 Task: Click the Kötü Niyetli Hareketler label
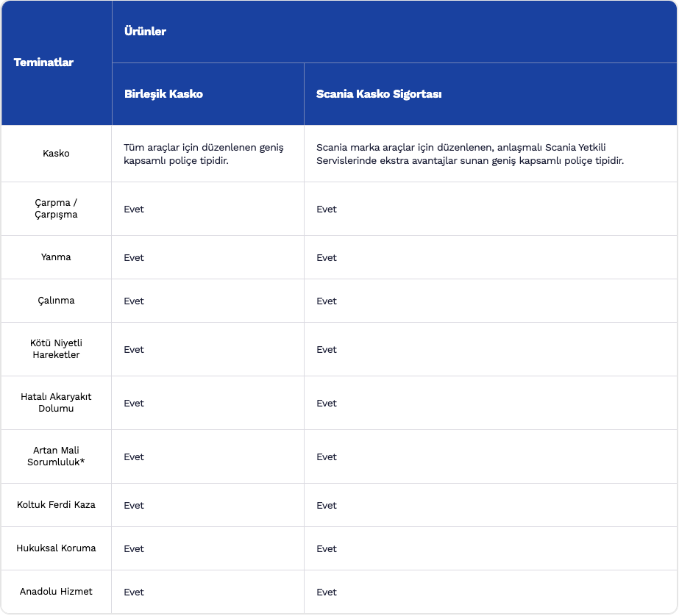pyautogui.click(x=57, y=349)
